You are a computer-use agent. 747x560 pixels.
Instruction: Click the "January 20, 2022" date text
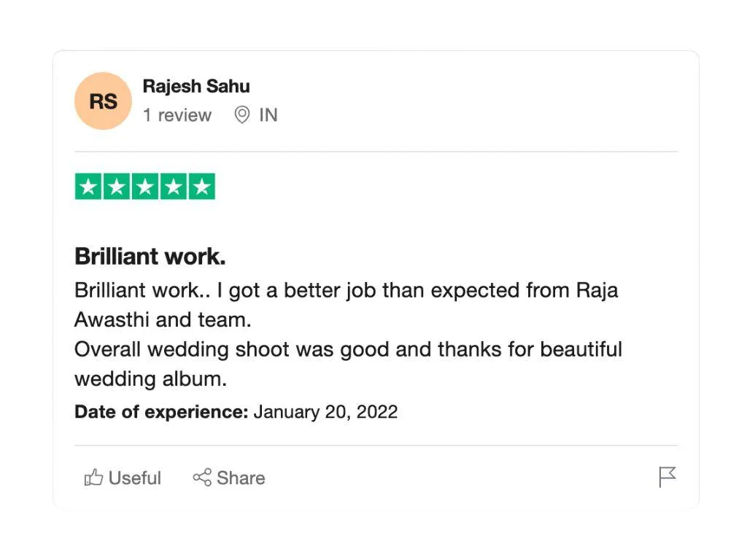(325, 411)
